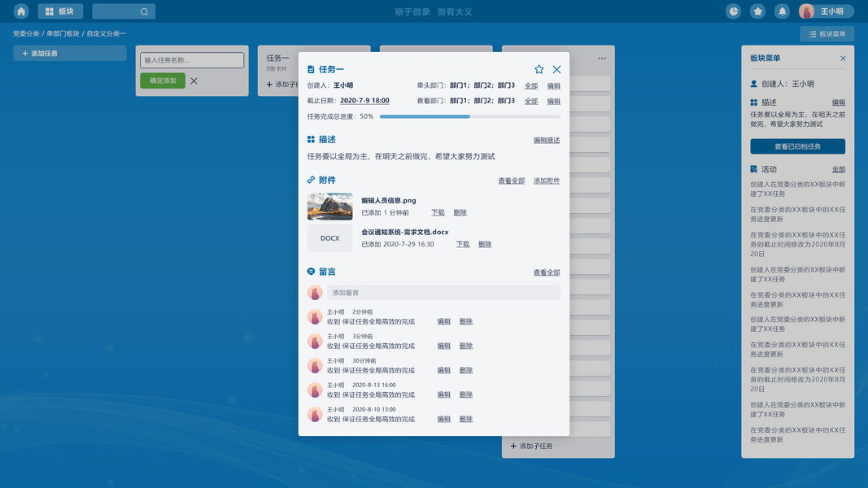This screenshot has height=488, width=868.
Task: Click the 描述 grid icon in dialog
Action: [311, 139]
